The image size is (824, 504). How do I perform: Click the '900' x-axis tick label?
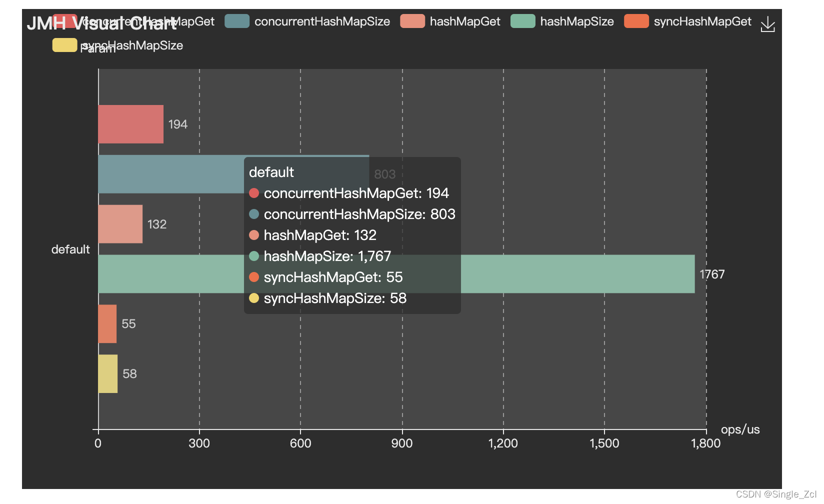point(402,443)
